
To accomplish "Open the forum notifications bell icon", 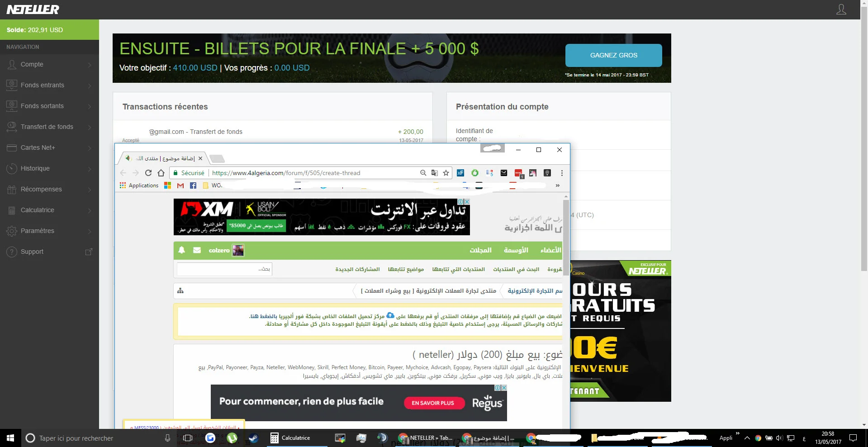I will pyautogui.click(x=182, y=250).
